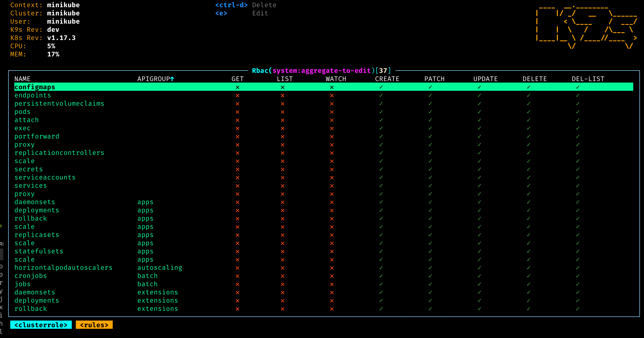Select the persistentvolumeclaims resource row
This screenshot has height=338, width=644.
(x=59, y=104)
